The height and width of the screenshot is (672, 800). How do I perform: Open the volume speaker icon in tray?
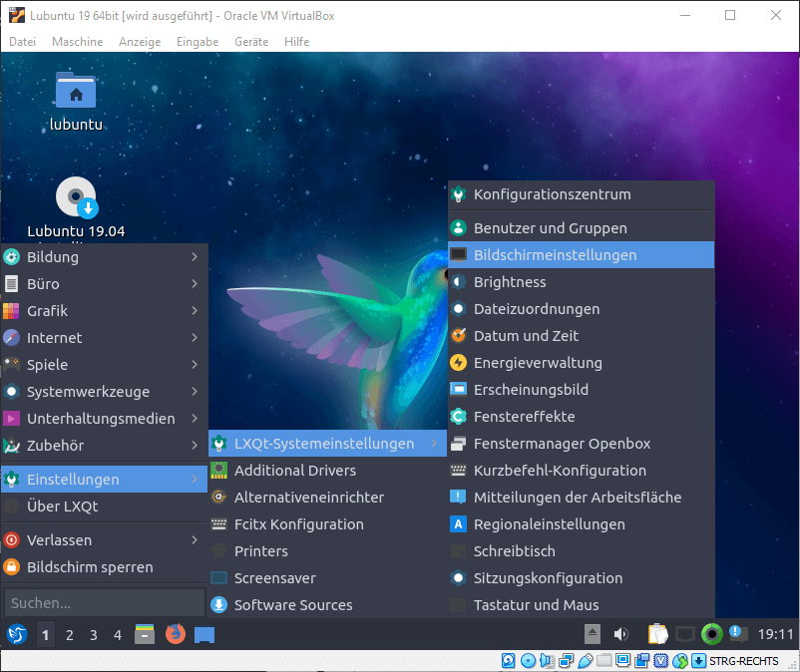pyautogui.click(x=620, y=635)
